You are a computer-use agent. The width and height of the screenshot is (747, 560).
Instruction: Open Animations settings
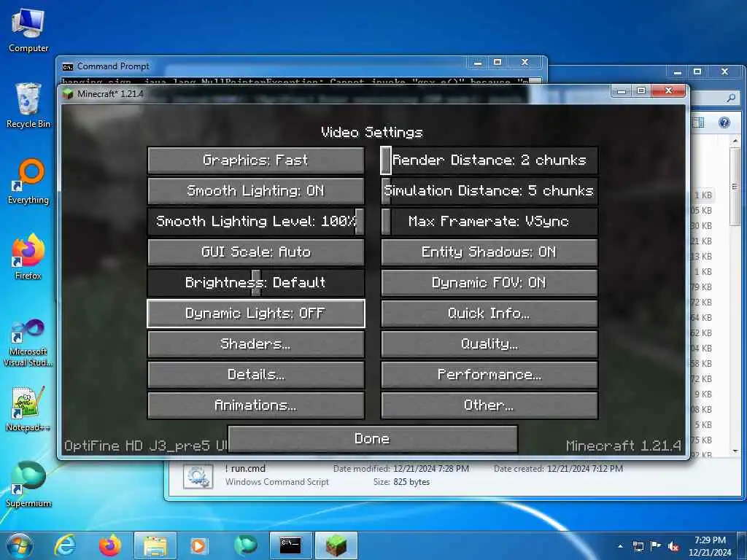(256, 405)
